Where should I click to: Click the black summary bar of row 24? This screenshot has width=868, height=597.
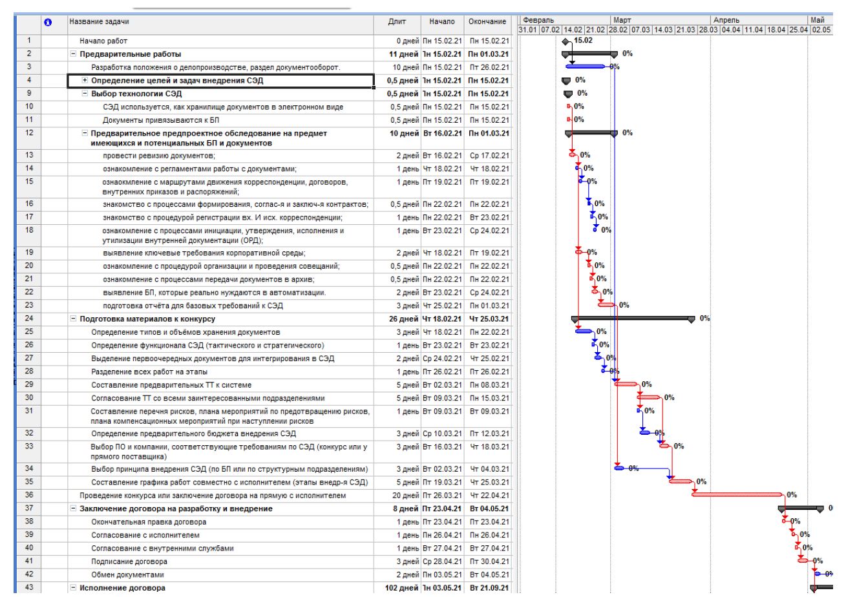pyautogui.click(x=633, y=318)
